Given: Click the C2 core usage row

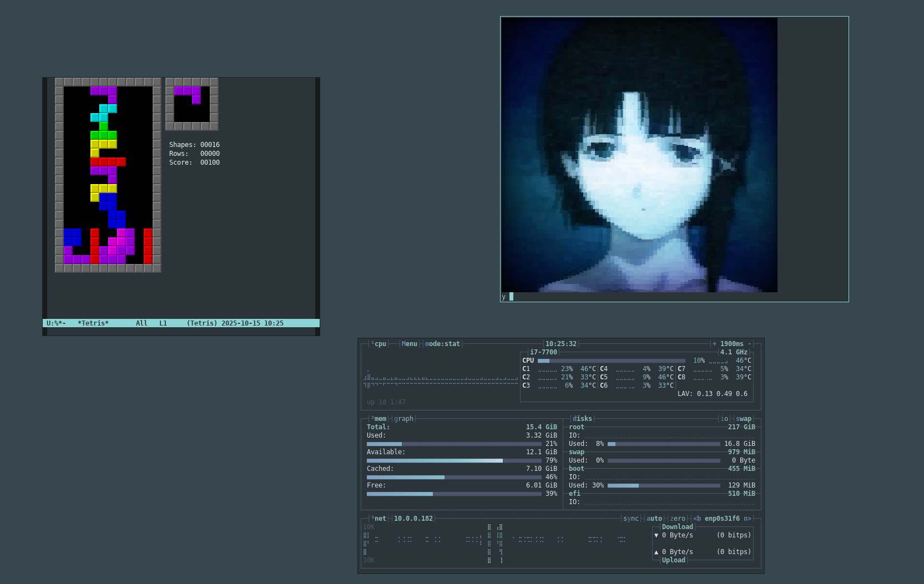Looking at the screenshot, I should 559,377.
